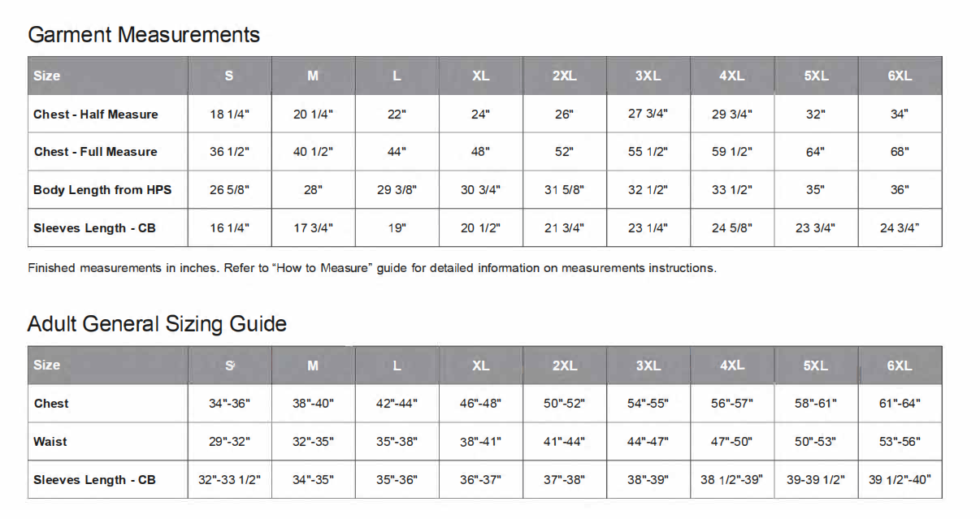Viewport: 980px width, 519px height.
Task: Click the 31 5/8" body length cell
Action: point(564,190)
